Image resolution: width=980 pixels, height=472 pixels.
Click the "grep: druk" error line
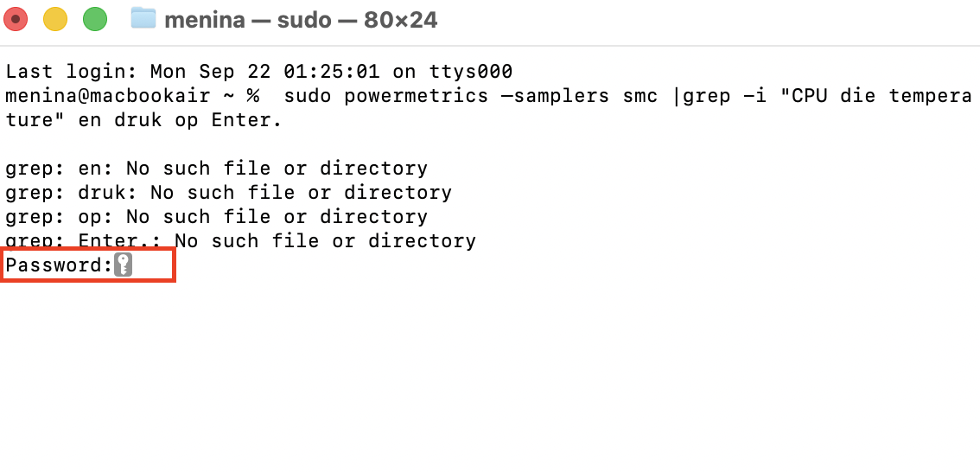pos(228,193)
